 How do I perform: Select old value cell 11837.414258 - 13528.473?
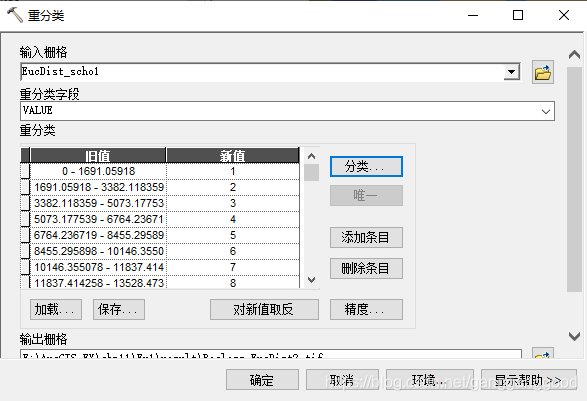98,282
